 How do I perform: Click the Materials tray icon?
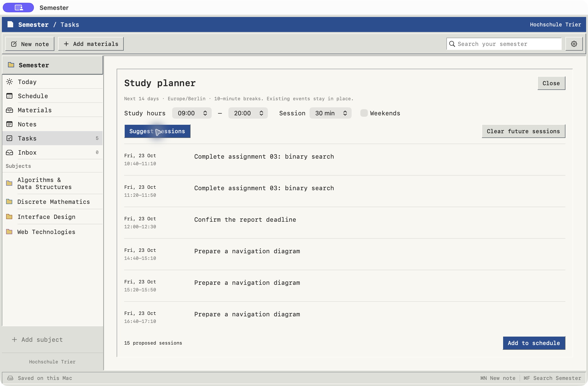coord(9,110)
